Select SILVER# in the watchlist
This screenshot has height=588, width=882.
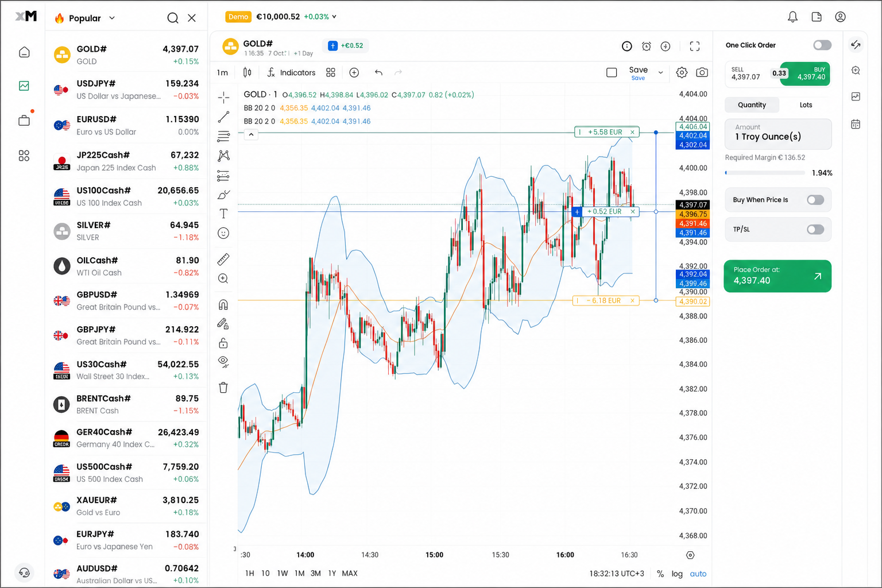tap(126, 231)
